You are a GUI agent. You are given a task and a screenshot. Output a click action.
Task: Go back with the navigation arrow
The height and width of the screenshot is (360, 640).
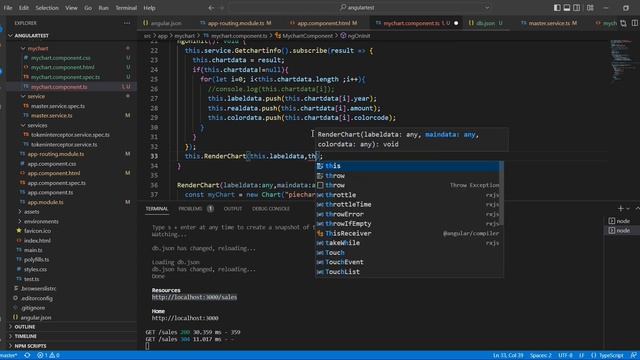pyautogui.click(x=211, y=8)
